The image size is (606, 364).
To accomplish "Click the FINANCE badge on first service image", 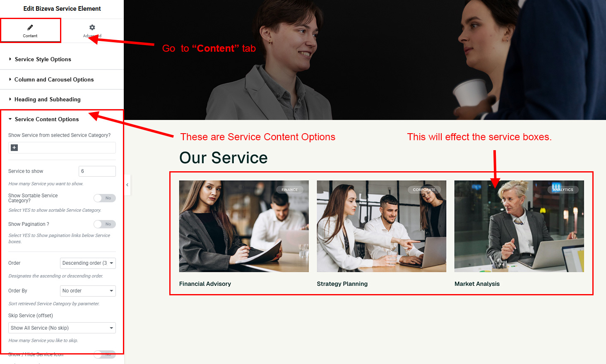I will tap(289, 190).
